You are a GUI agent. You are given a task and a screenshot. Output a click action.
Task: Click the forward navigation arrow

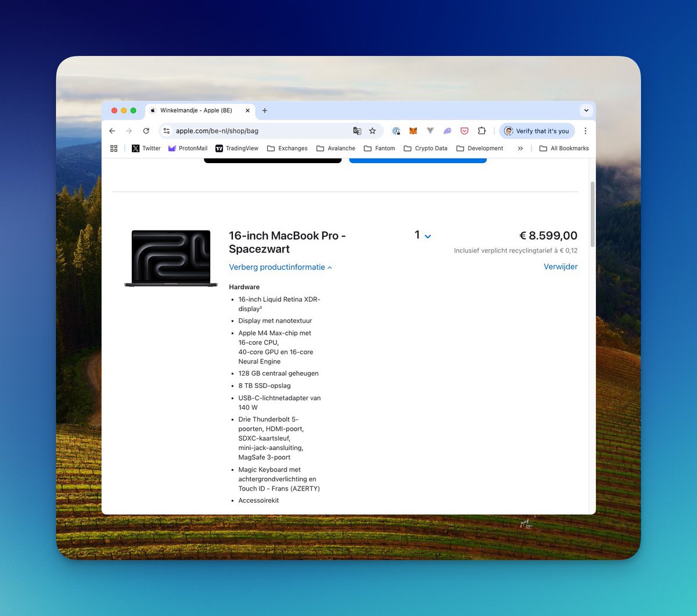pos(129,131)
